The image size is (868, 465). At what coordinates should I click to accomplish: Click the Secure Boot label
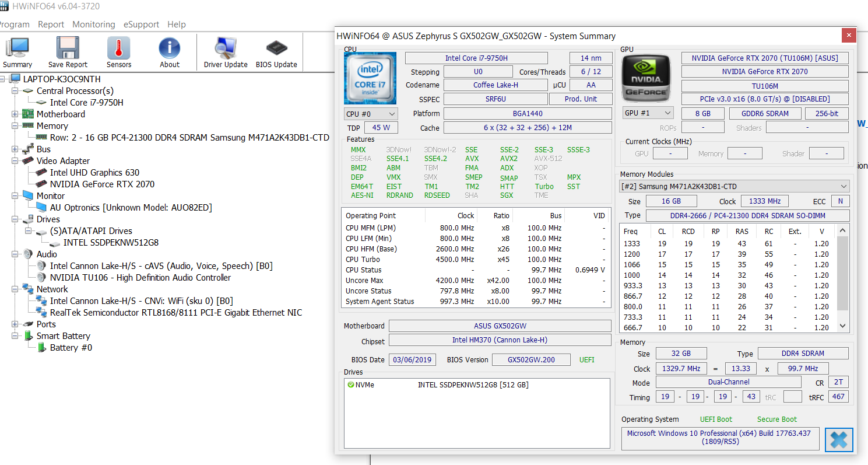click(777, 419)
